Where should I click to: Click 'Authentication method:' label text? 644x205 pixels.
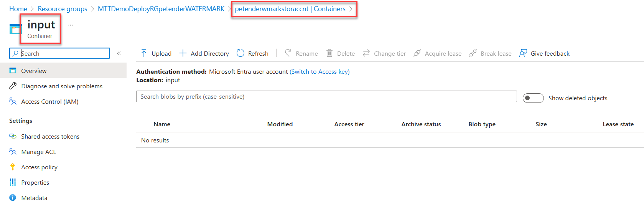171,71
